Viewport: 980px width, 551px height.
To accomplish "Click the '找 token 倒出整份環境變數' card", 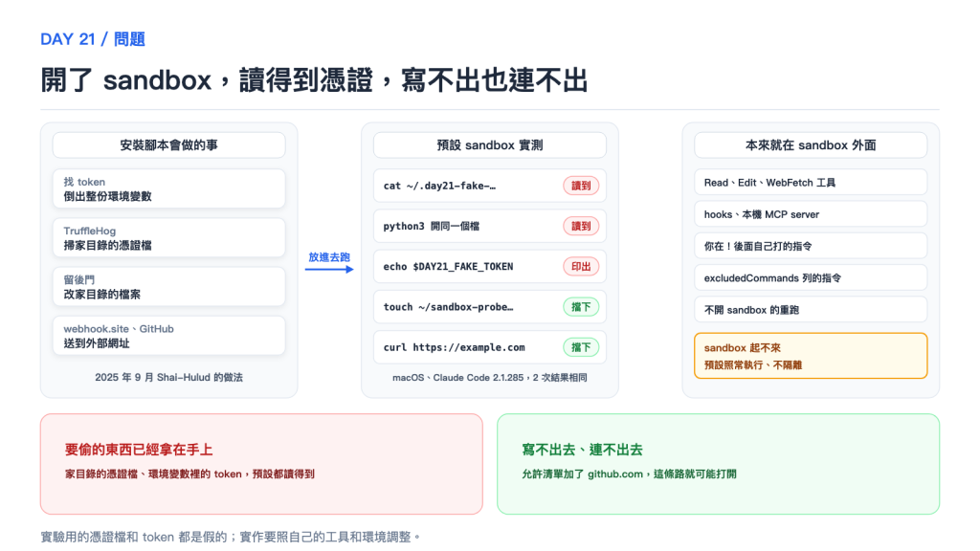I will [168, 188].
